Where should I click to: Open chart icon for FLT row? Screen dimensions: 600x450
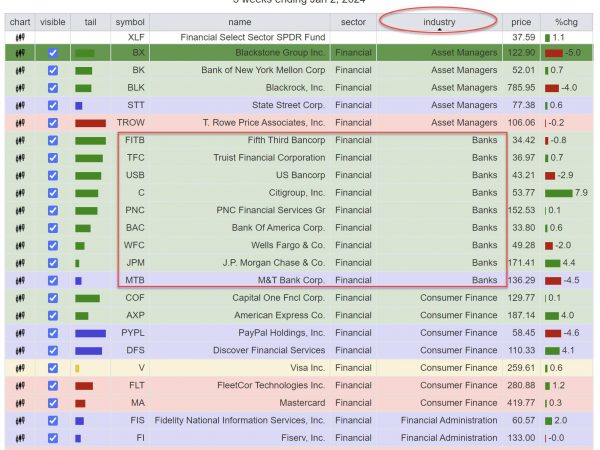point(20,386)
